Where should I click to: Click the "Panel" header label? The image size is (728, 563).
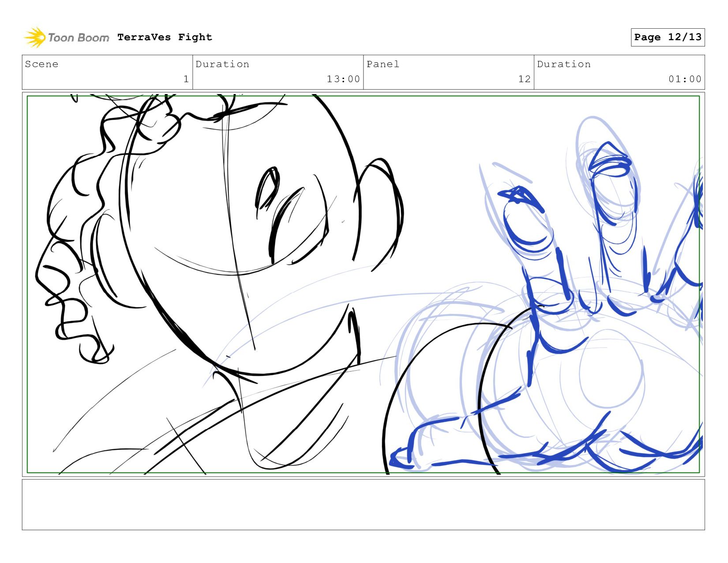click(383, 64)
